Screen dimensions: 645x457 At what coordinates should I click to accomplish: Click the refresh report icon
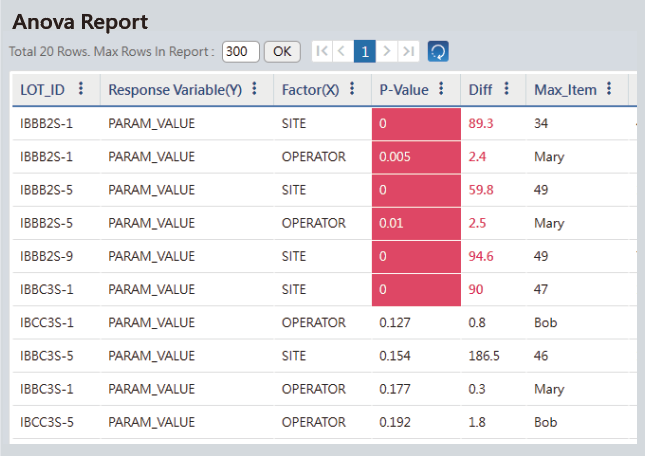437,51
